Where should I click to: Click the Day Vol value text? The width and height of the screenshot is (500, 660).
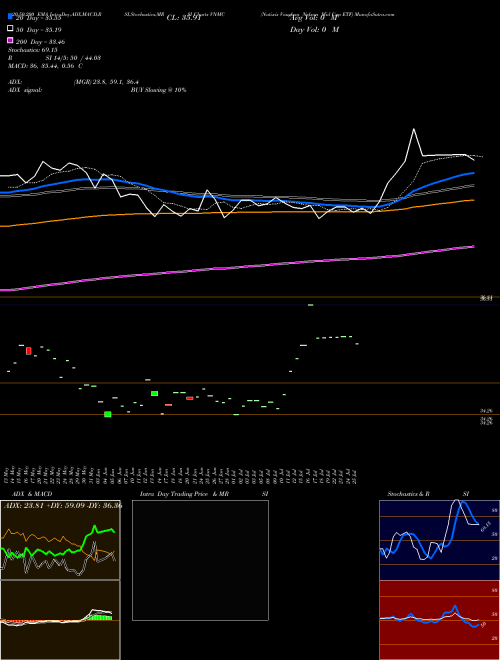click(314, 30)
